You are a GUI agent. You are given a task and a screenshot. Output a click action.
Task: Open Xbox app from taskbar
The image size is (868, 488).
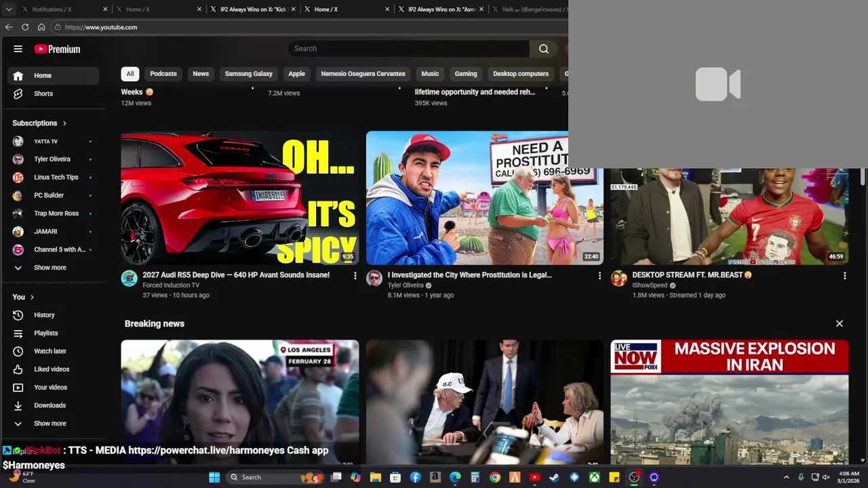594,477
